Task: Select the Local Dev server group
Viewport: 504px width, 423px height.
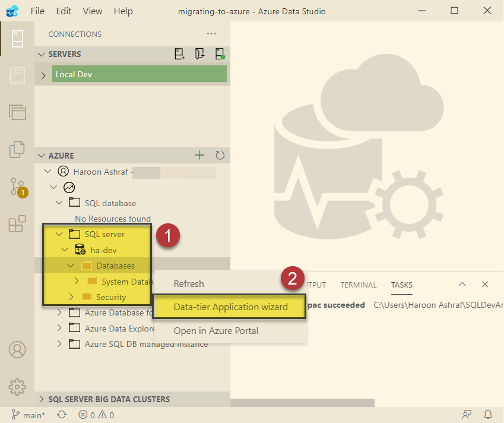Action: point(139,74)
